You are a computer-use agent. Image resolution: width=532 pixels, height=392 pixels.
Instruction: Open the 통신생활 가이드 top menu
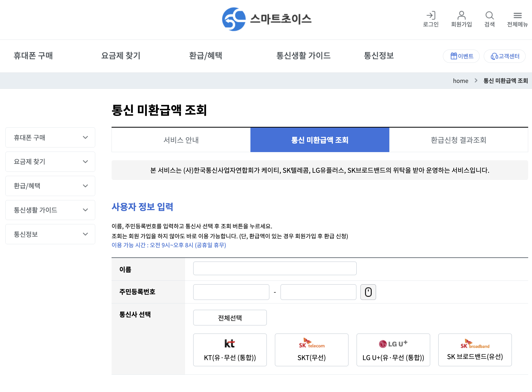[303, 56]
